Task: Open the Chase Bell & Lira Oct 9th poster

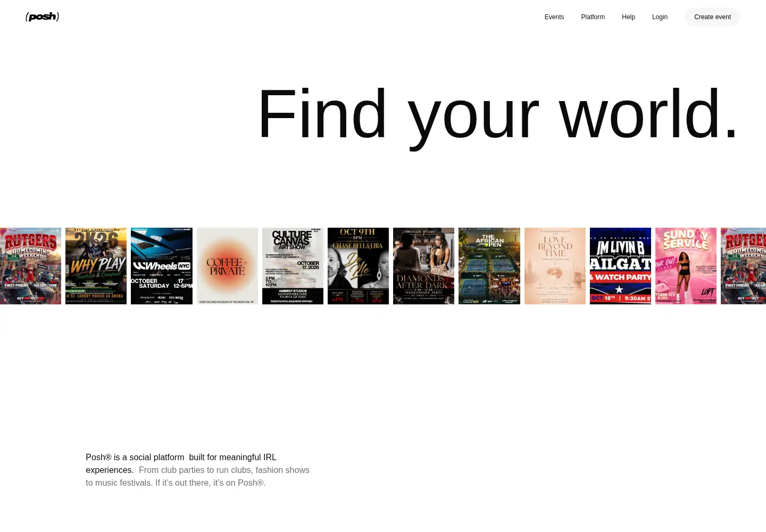Action: click(x=358, y=266)
